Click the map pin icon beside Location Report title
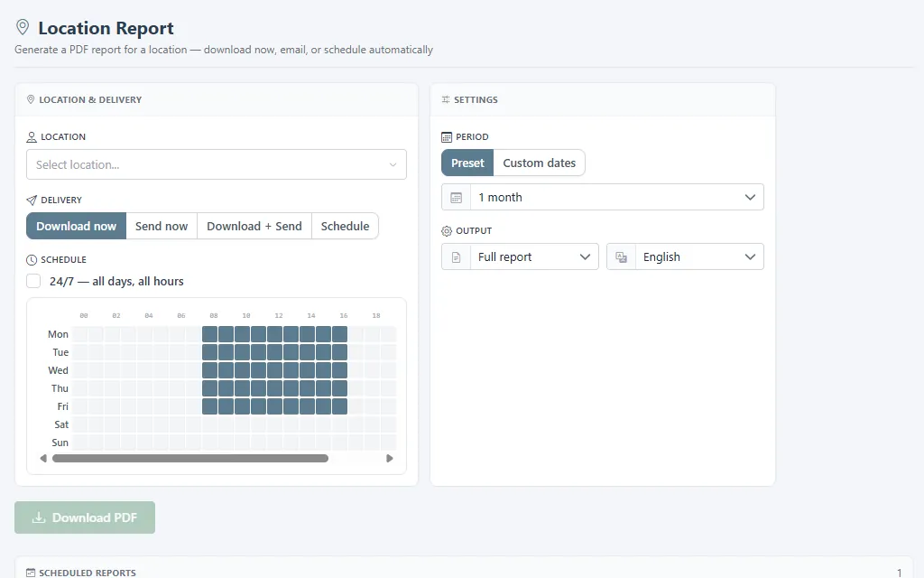The image size is (924, 578). (x=23, y=27)
